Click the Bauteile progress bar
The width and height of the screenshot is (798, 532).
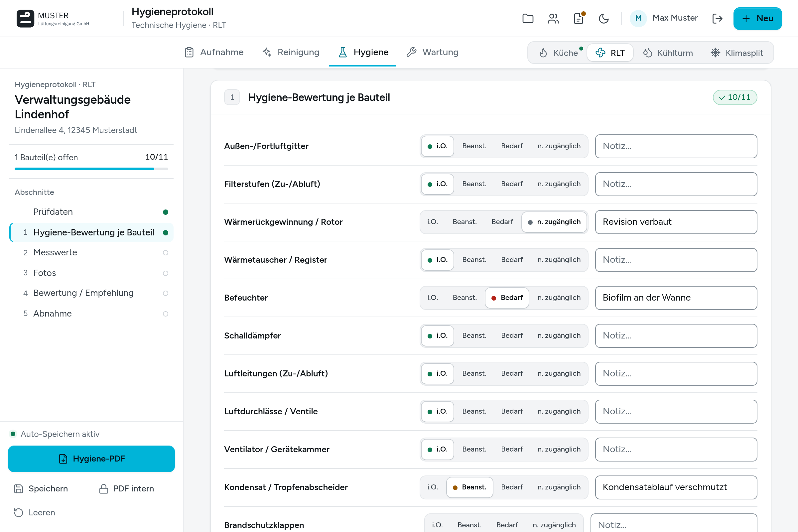[x=91, y=169]
